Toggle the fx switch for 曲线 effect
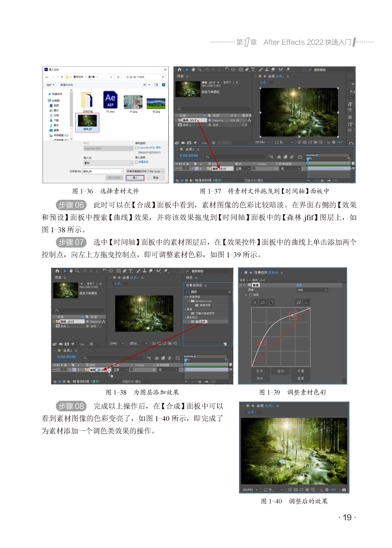Image resolution: width=392 pixels, height=548 pixels. tap(245, 285)
